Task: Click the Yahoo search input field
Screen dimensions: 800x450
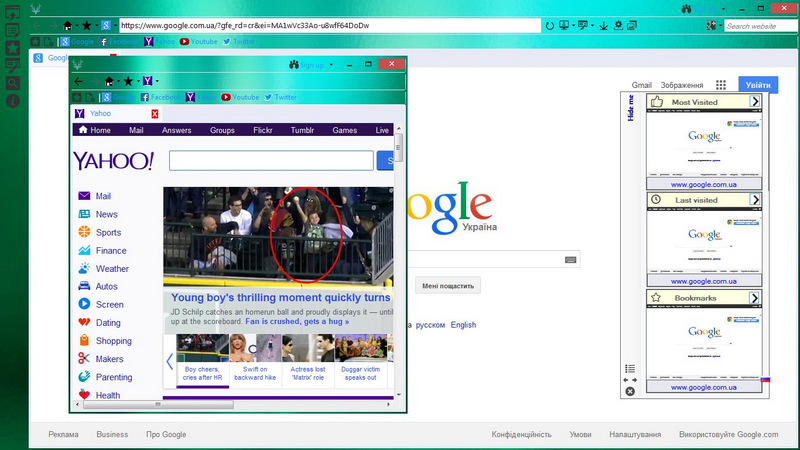Action: (x=271, y=161)
